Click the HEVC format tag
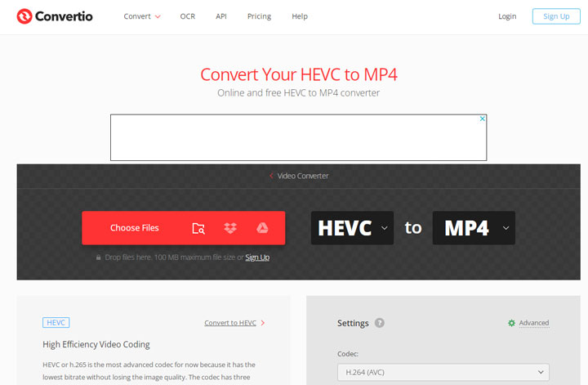Image resolution: width=588 pixels, height=385 pixels. (56, 323)
